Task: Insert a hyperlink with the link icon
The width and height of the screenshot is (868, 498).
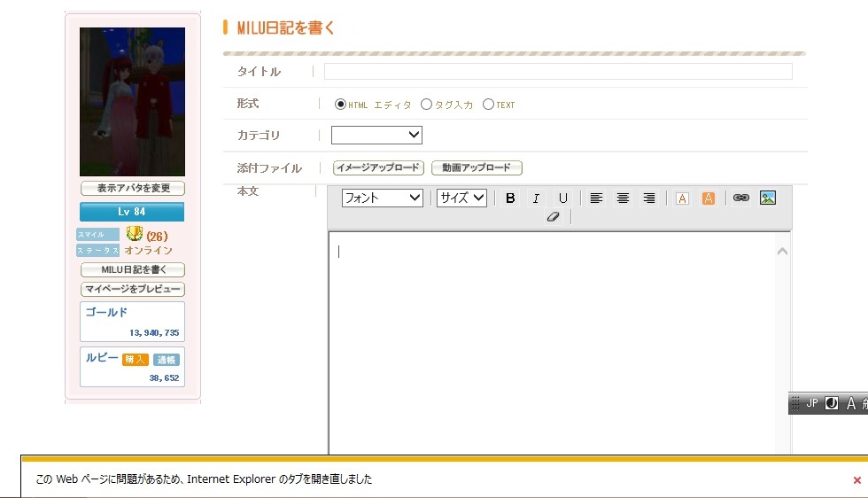Action: [x=741, y=198]
